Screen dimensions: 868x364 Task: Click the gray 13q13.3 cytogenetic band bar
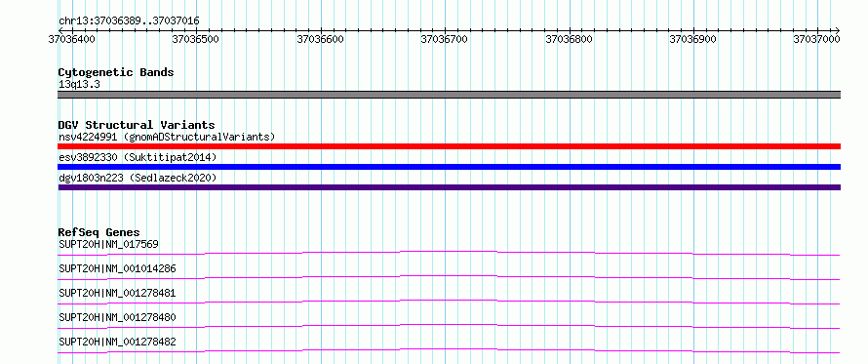(450, 95)
